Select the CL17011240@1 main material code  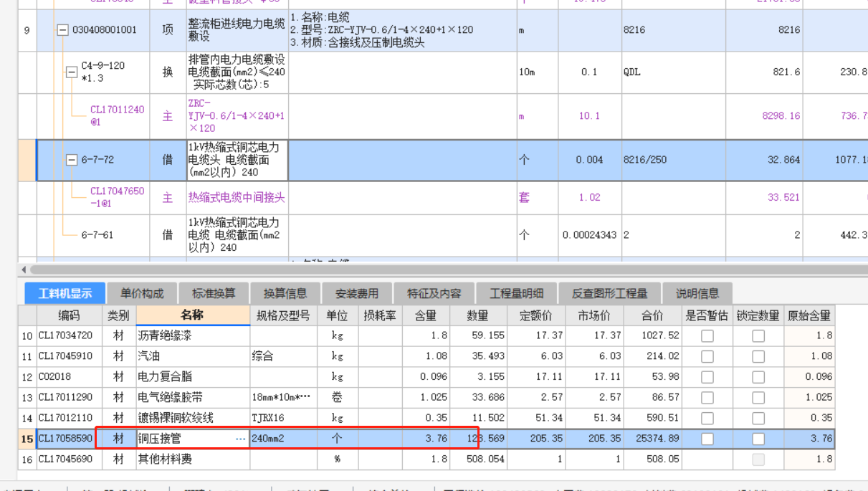pyautogui.click(x=117, y=116)
